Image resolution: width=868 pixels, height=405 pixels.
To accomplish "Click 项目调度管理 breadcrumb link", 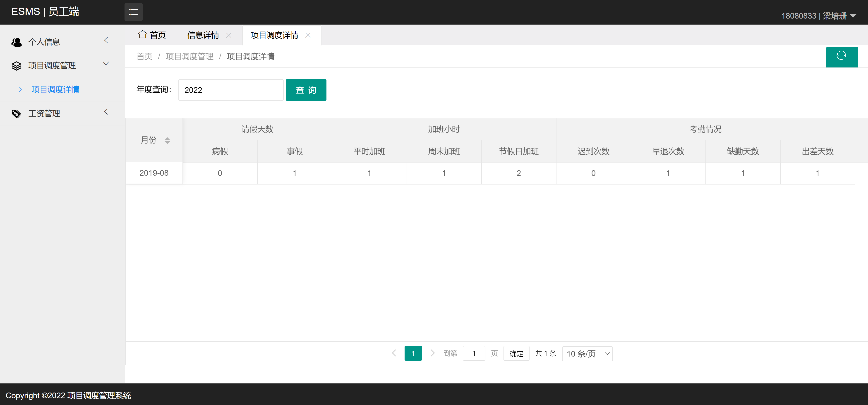I will pyautogui.click(x=189, y=56).
